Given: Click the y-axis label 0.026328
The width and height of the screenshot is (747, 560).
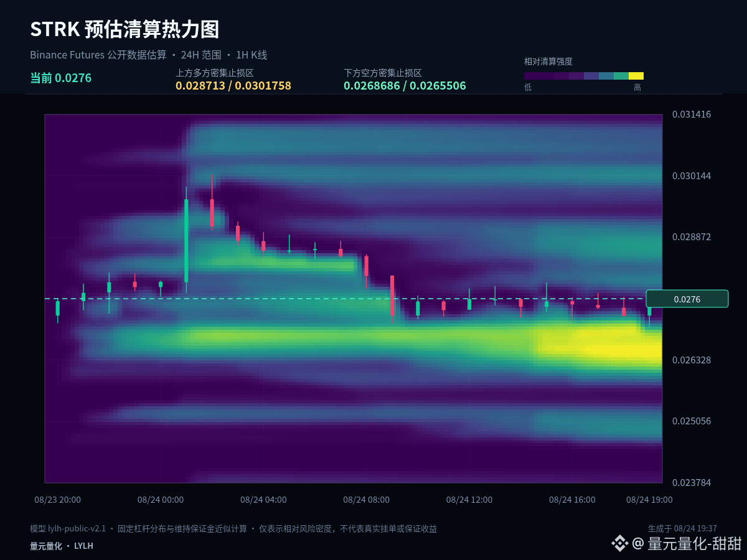Looking at the screenshot, I should [691, 360].
